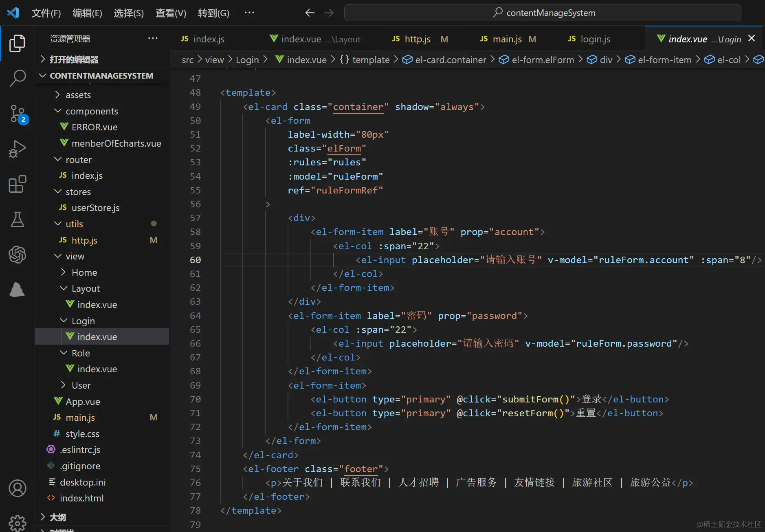Collapse the components folder

[x=92, y=111]
